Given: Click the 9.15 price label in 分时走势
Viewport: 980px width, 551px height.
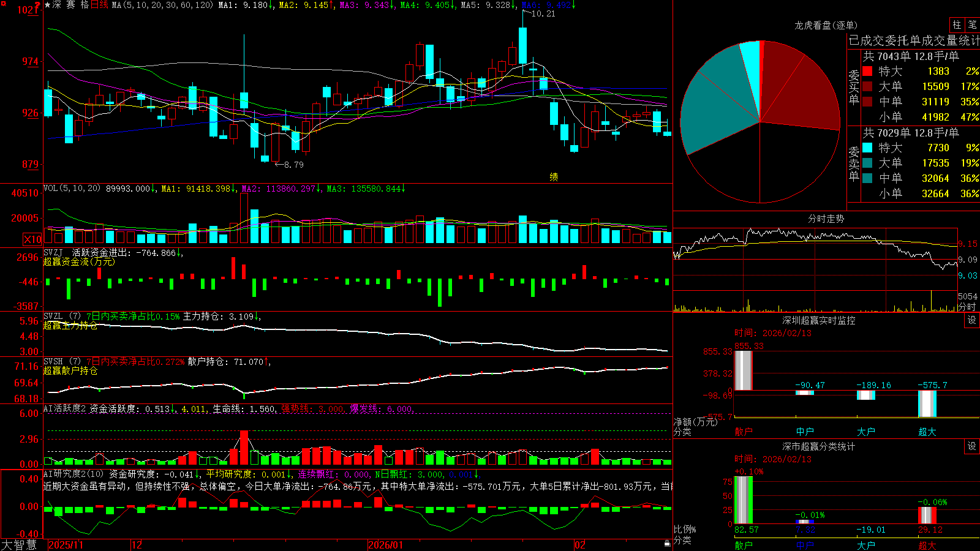Looking at the screenshot, I should tap(968, 244).
